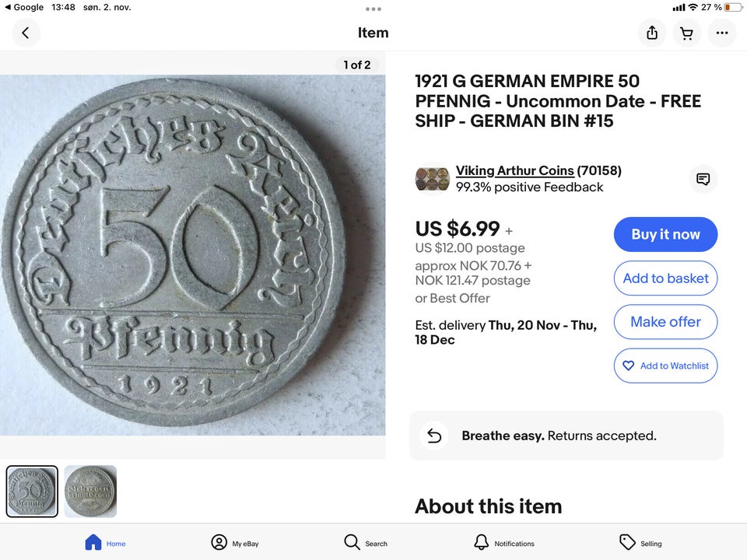Open the shopping cart icon

point(687,33)
